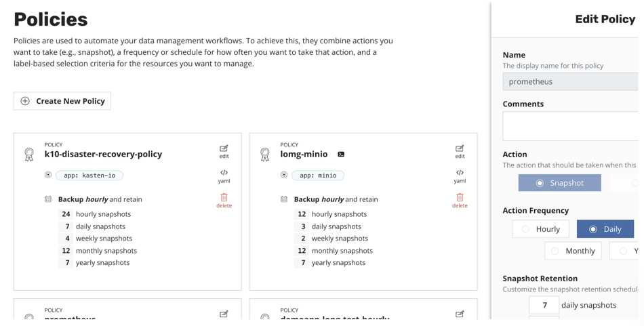Screen dimensions: 644x326
Task: Select the Snapshot action option
Action: [559, 183]
